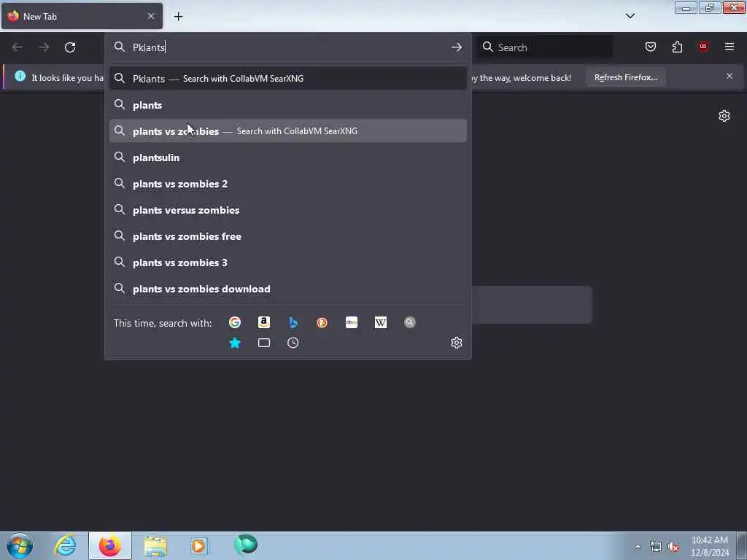Open search settings gear in the dropdown
Screen dimensions: 747x560
coord(457,343)
